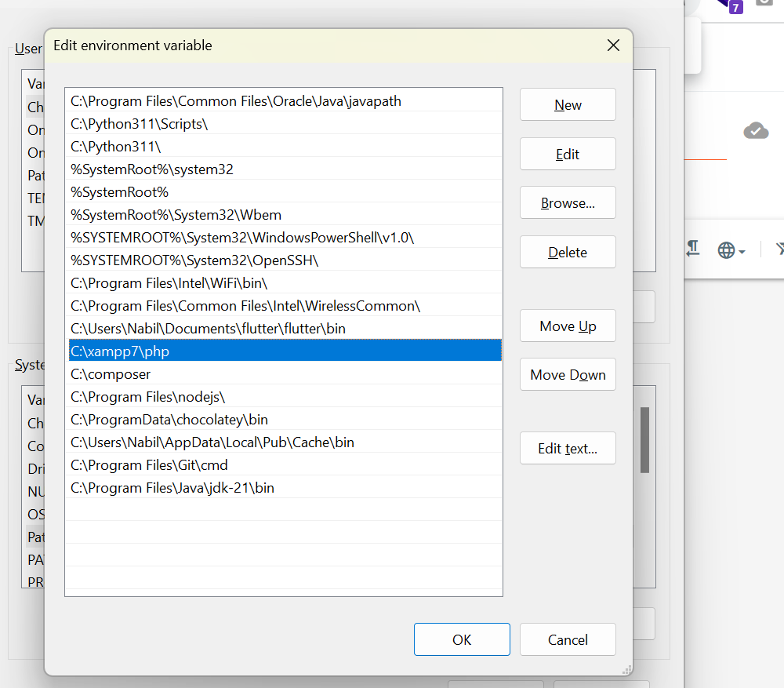This screenshot has width=784, height=688.
Task: Click the scrollbar in system variables list
Action: pos(645,440)
